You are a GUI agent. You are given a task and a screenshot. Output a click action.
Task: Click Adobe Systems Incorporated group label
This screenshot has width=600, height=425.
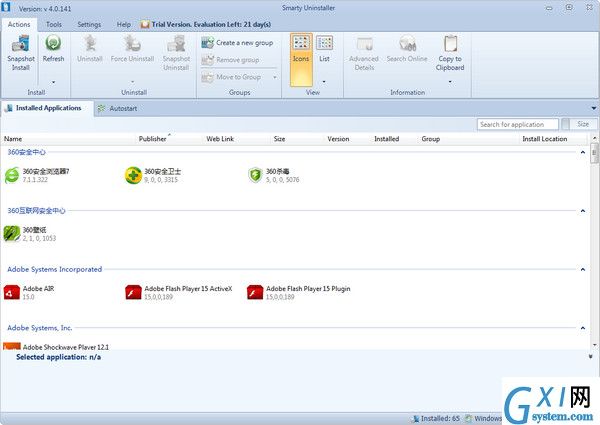point(55,269)
